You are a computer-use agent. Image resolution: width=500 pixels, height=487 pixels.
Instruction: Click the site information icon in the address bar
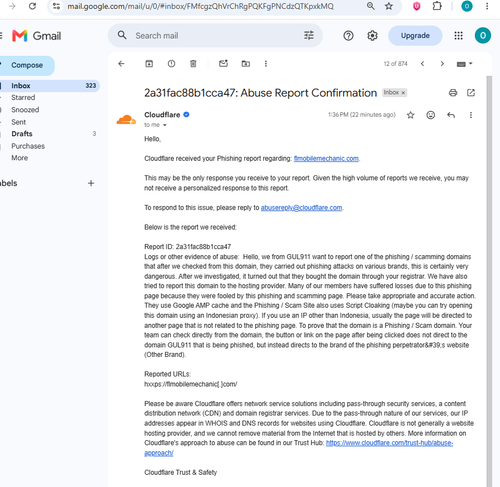click(x=57, y=6)
